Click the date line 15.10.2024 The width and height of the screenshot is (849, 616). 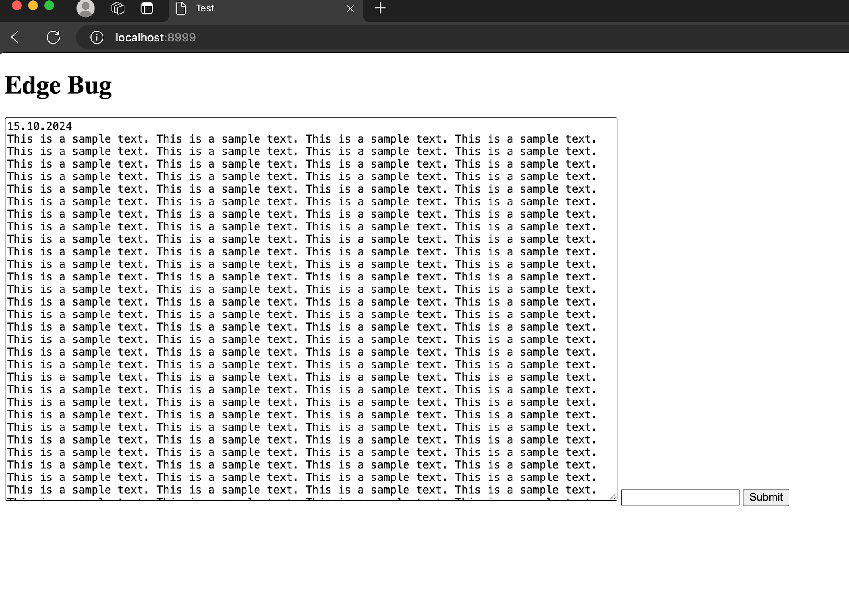point(39,126)
